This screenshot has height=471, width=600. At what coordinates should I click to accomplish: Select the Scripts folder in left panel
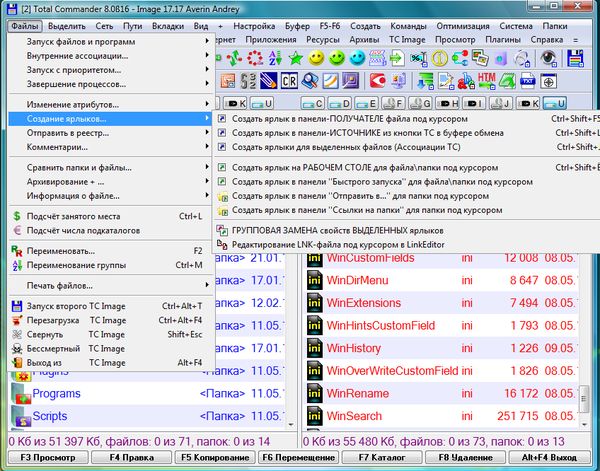point(148,416)
